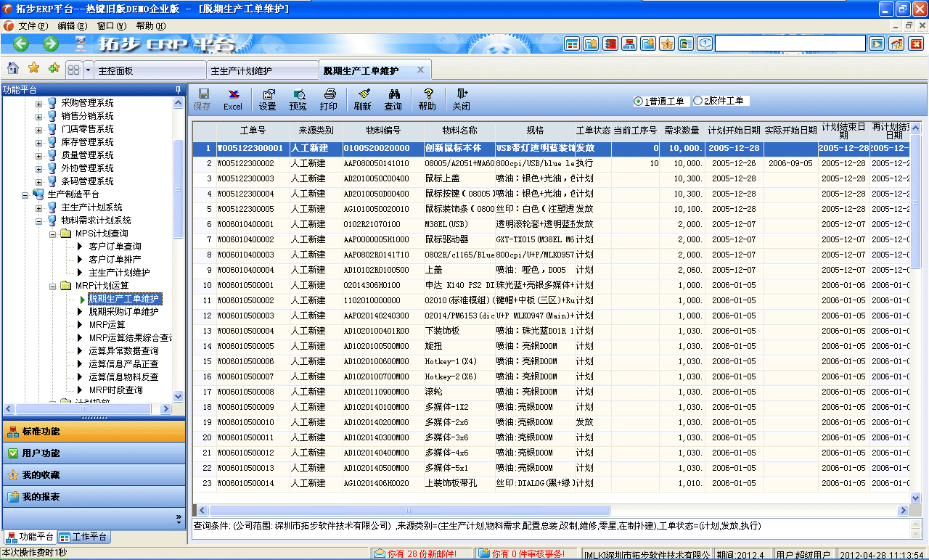Click the 打印 (Print) toolbar icon
This screenshot has height=560, width=929.
pos(329,99)
